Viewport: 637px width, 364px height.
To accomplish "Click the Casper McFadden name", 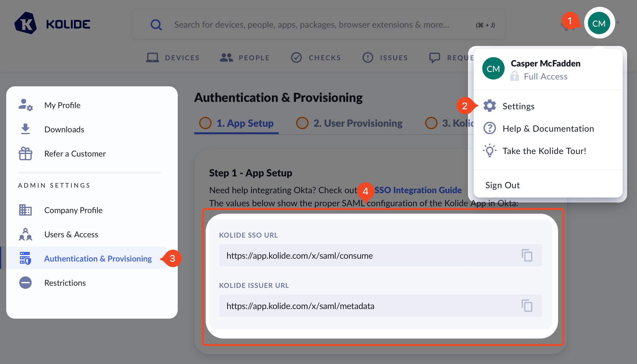I will point(546,63).
